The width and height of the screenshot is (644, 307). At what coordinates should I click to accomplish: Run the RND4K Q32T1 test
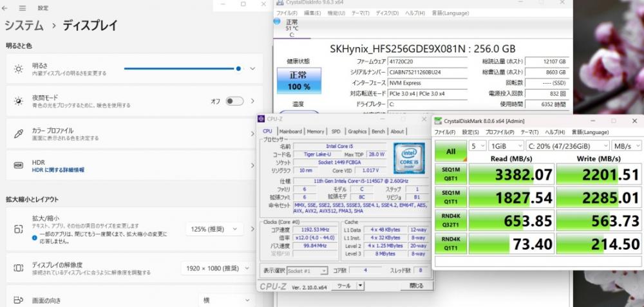451,221
